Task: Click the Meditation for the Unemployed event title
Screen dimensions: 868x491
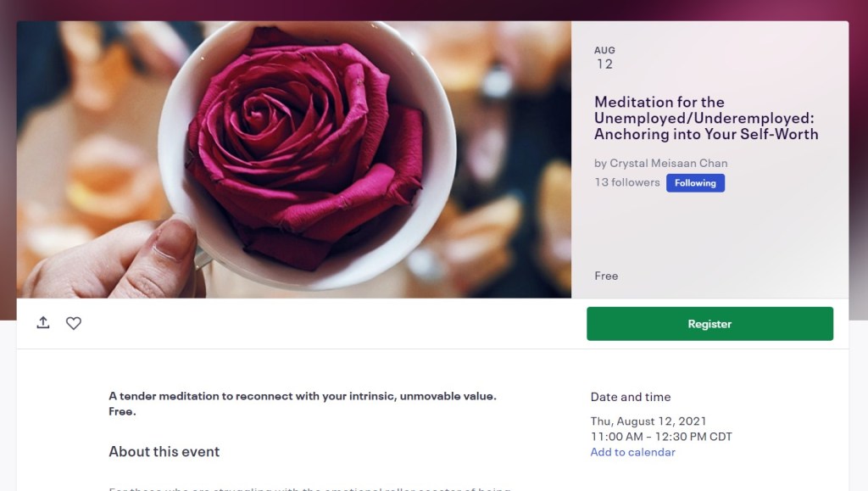Action: point(706,118)
